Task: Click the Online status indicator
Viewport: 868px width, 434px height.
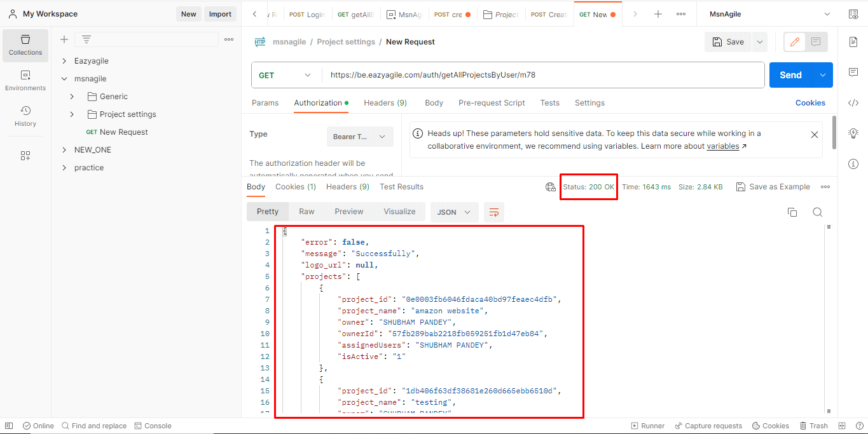Action: 38,426
